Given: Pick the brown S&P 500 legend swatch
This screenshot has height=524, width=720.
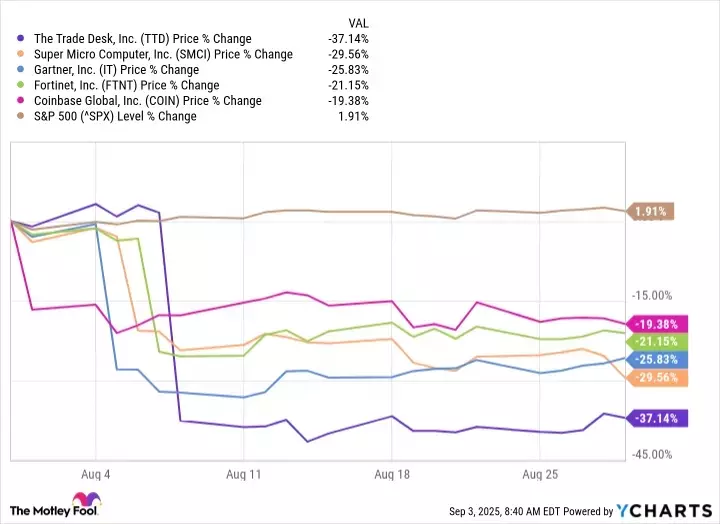Looking at the screenshot, I should [x=22, y=116].
